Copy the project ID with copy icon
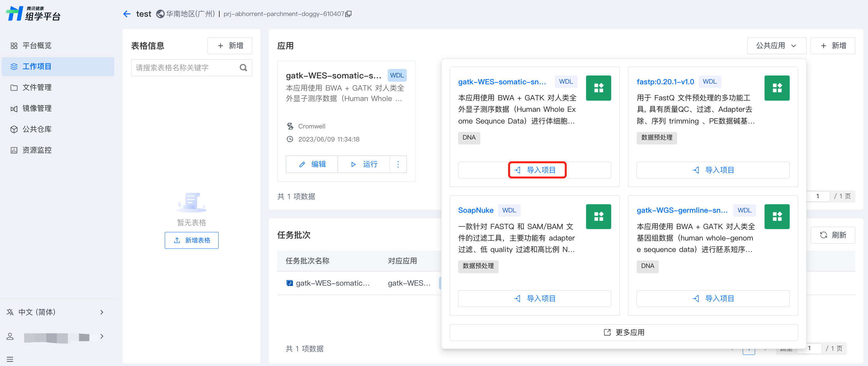The image size is (868, 366). pyautogui.click(x=349, y=14)
